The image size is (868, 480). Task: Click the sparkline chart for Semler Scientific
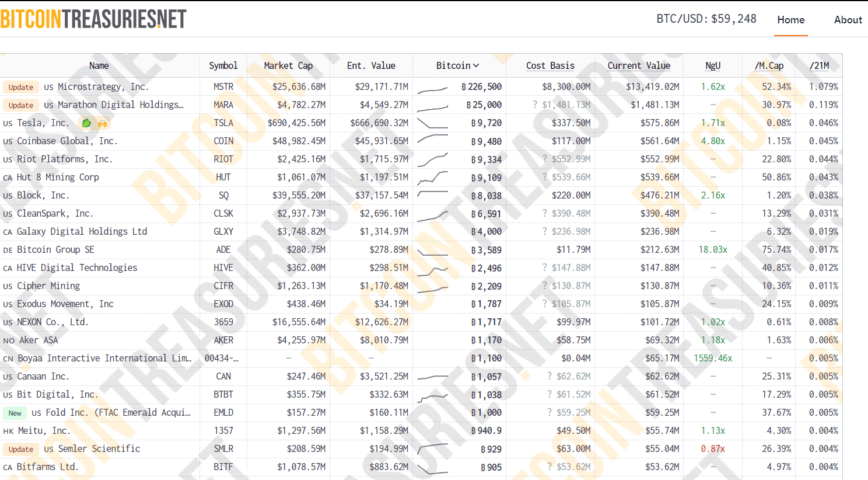[432, 448]
